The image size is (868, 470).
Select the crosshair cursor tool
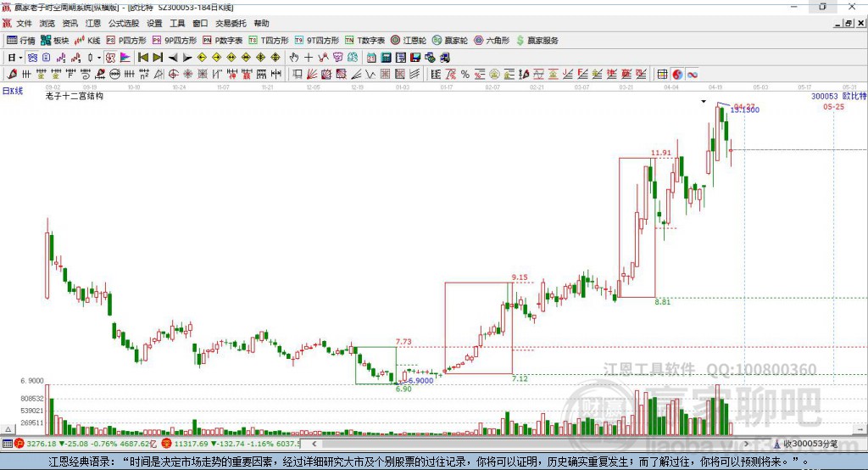309,58
